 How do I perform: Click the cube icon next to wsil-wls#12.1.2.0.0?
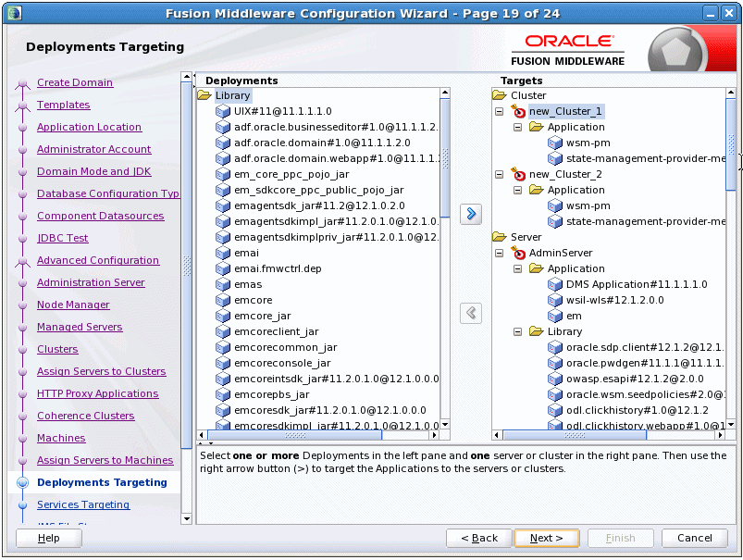point(555,300)
